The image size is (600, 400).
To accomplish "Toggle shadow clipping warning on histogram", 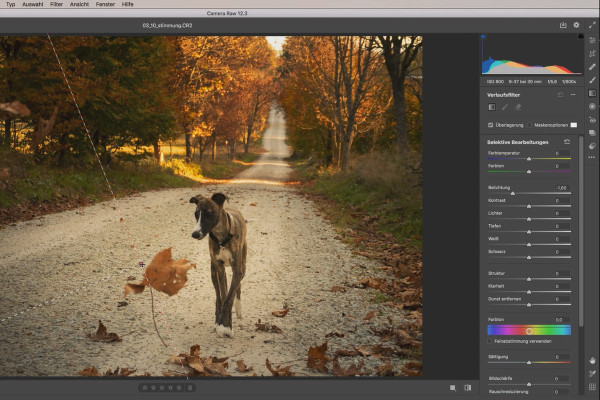I will click(483, 36).
